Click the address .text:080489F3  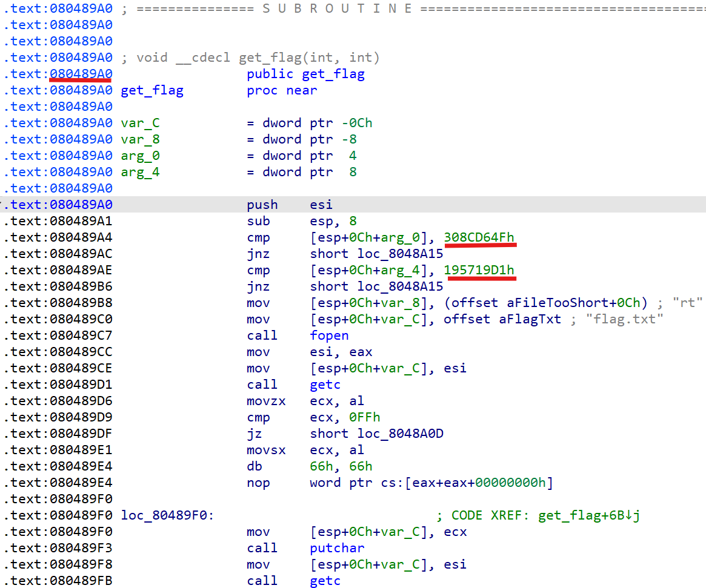(x=58, y=548)
